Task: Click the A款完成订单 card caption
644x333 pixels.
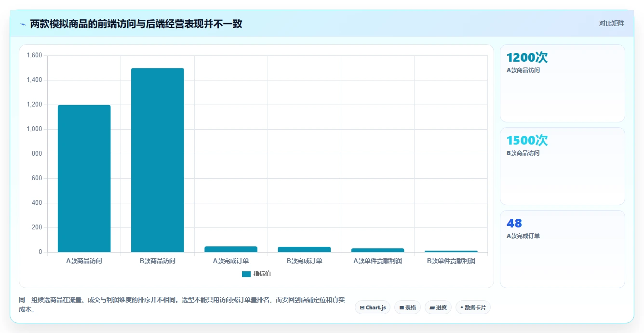Action: pyautogui.click(x=523, y=236)
